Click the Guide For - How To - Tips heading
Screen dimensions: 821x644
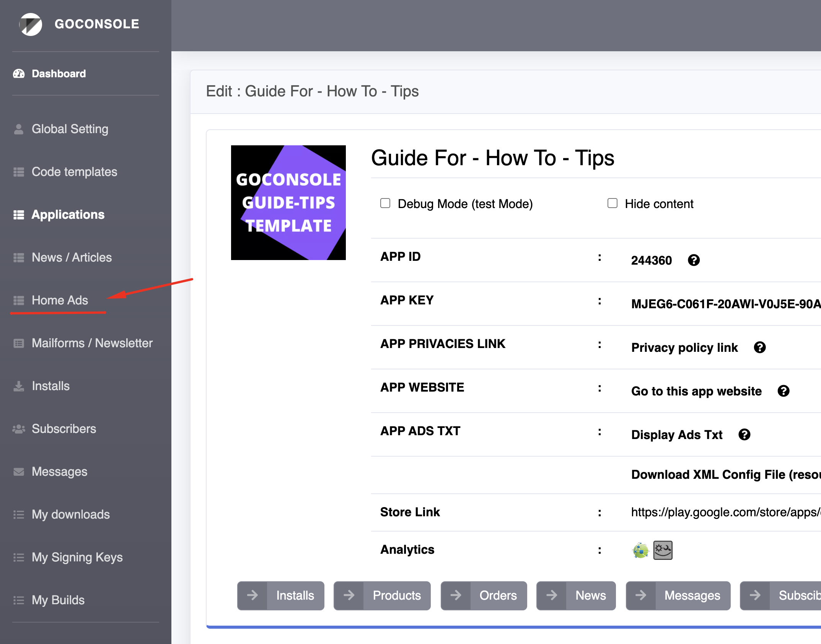493,158
